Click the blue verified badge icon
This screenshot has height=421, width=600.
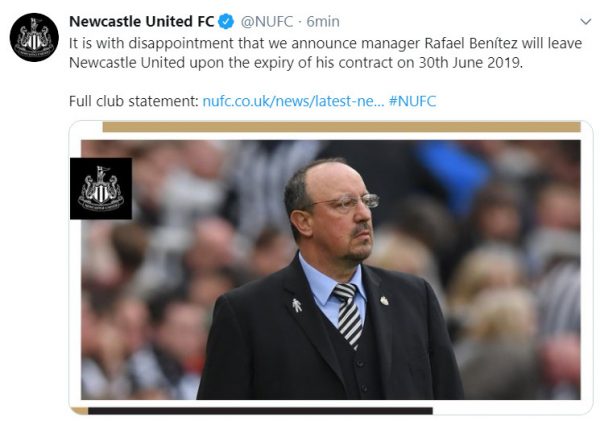pos(226,21)
